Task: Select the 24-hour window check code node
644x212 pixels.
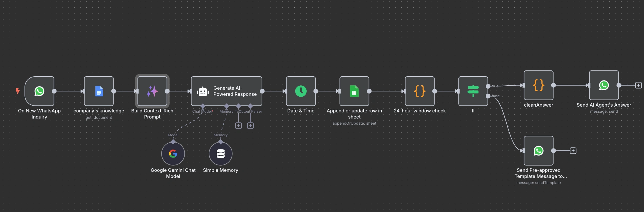Action: tap(420, 91)
